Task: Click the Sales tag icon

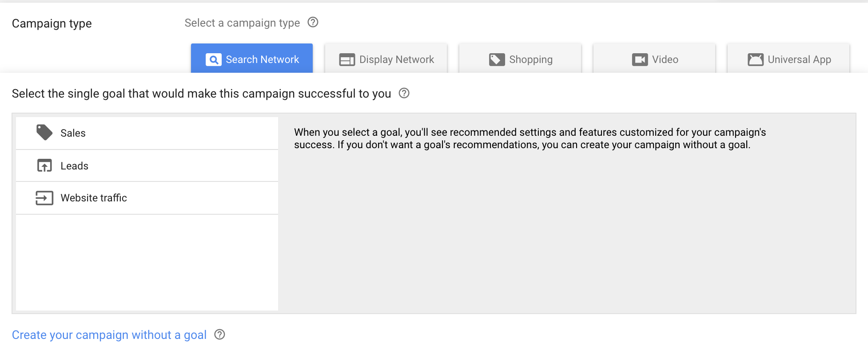Action: pyautogui.click(x=44, y=133)
